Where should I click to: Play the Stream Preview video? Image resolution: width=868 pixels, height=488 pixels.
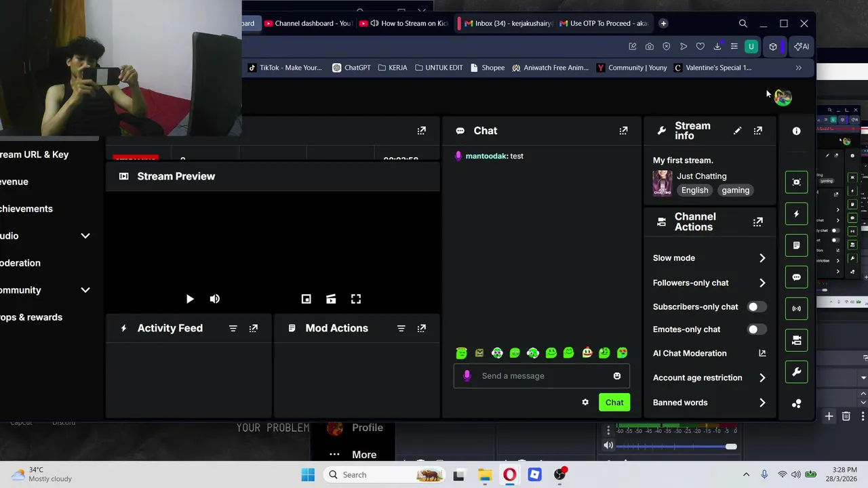pyautogui.click(x=190, y=299)
